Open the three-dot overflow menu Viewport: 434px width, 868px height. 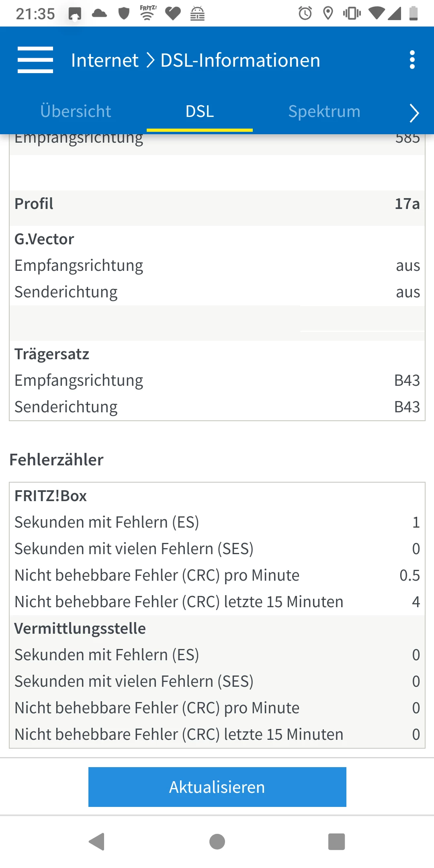point(412,60)
